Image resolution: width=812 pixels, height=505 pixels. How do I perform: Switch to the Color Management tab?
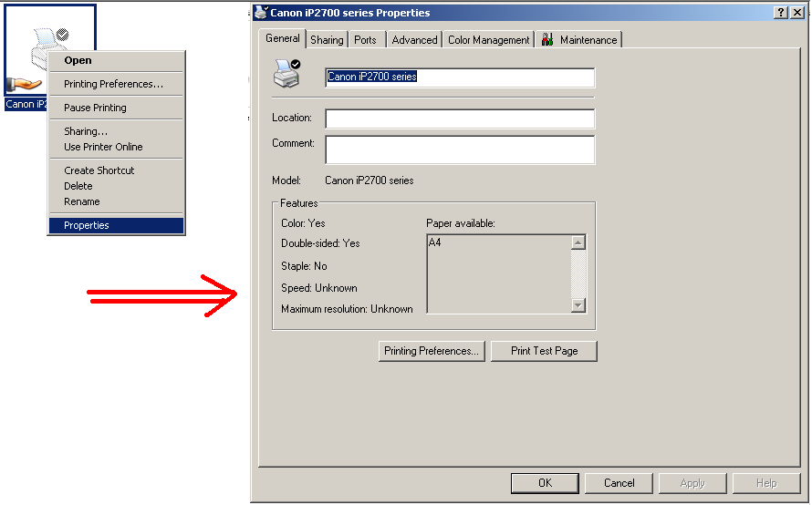(x=488, y=40)
